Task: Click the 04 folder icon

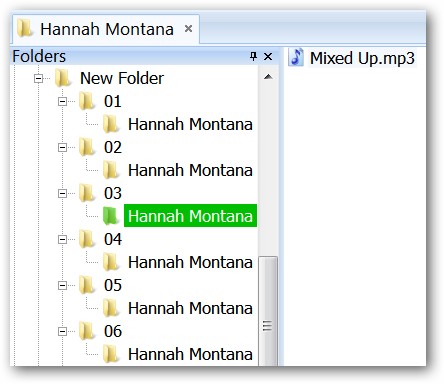Action: pos(87,239)
